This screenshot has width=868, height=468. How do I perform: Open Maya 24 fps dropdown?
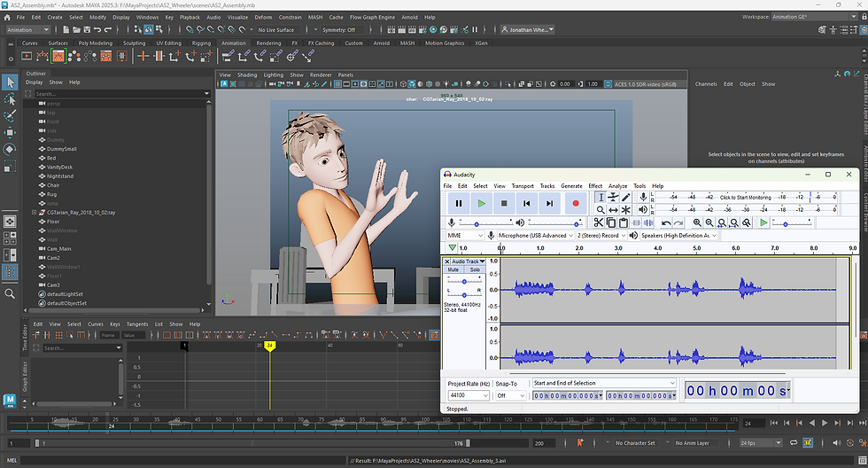(761, 443)
